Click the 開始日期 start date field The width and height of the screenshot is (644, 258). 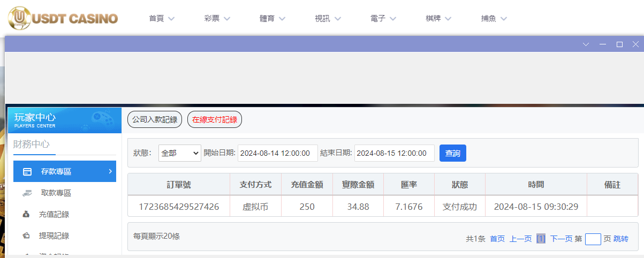point(277,153)
